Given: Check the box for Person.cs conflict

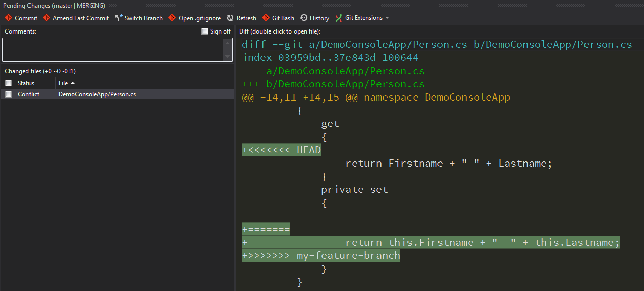Looking at the screenshot, I should click(8, 94).
